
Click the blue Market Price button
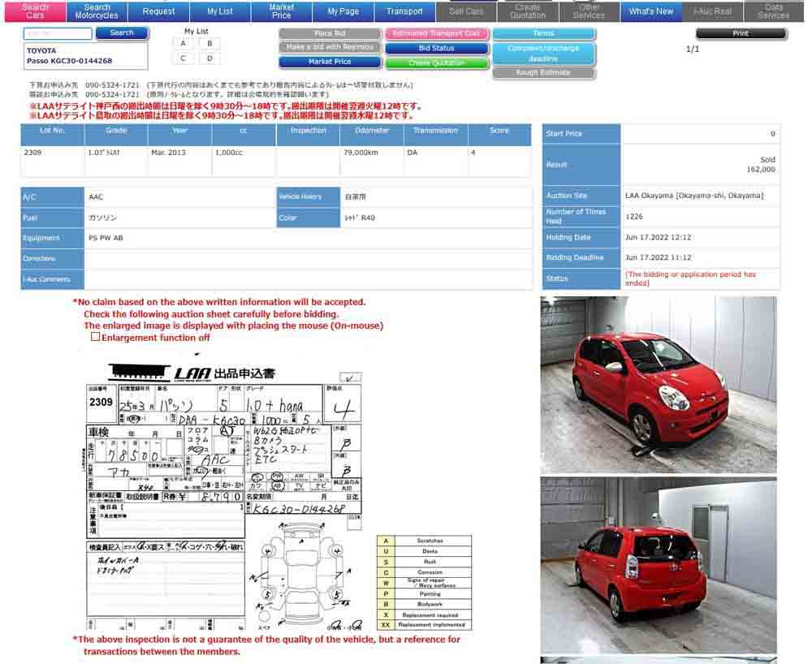click(x=330, y=62)
